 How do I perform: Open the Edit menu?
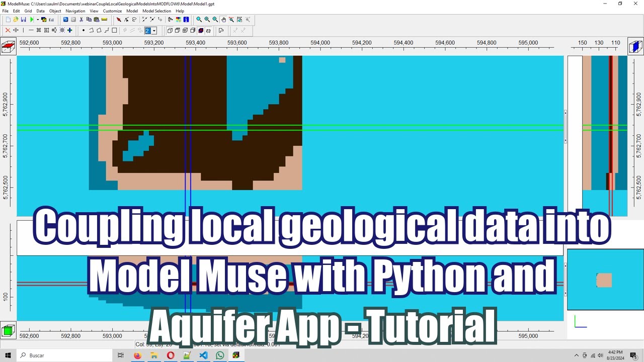coord(17,11)
